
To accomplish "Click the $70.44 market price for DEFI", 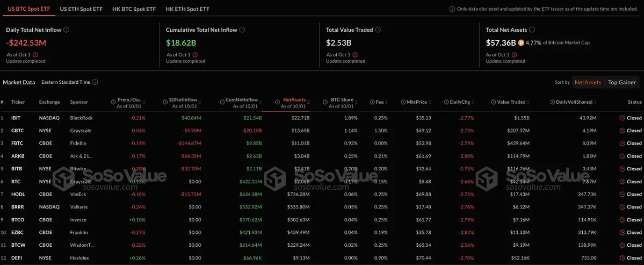I will 423,258.
